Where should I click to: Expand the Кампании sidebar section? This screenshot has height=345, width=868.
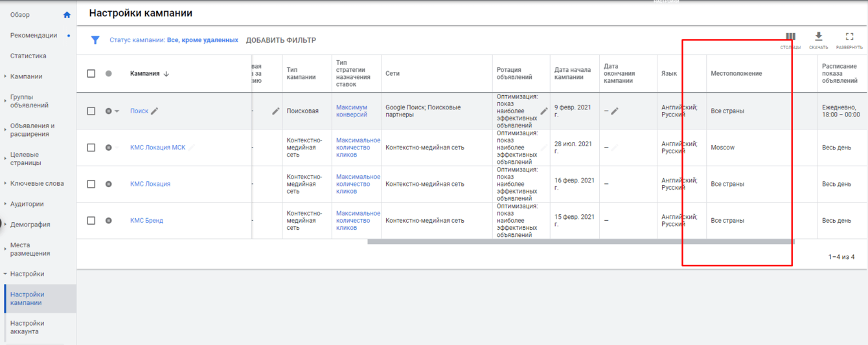(x=5, y=76)
